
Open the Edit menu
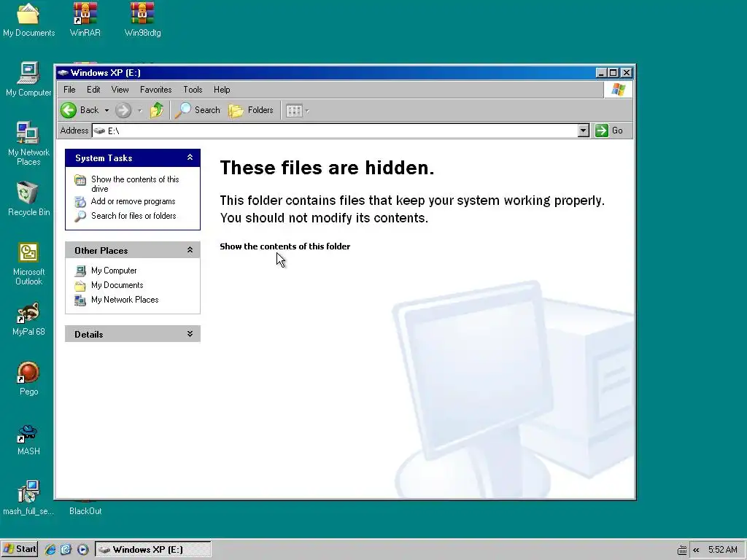[93, 90]
